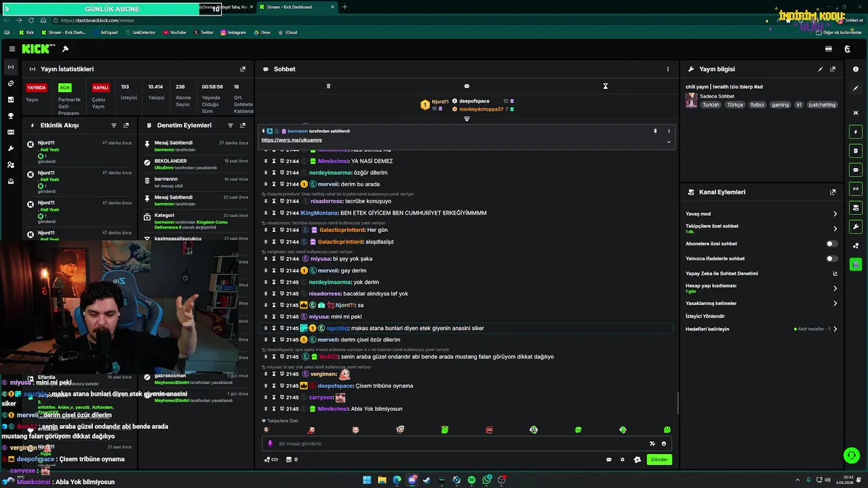Click the chat bubble icon in Sohbet toolbar

(467, 86)
